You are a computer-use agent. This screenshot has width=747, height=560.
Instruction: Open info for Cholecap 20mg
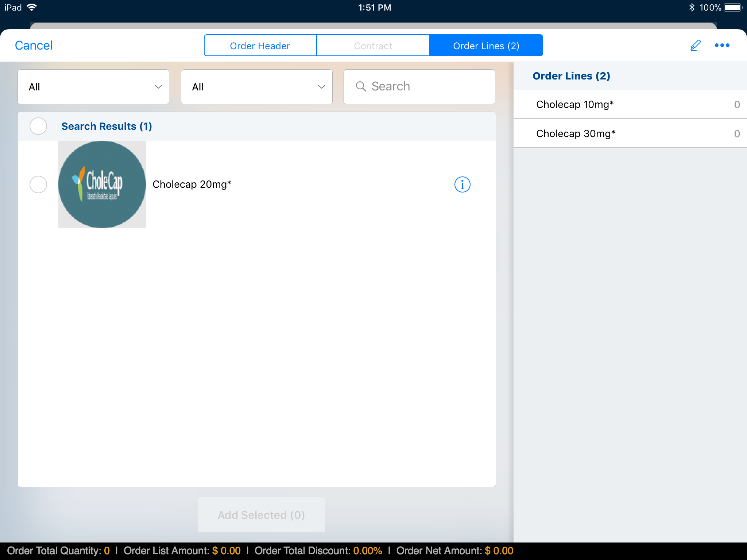tap(462, 184)
